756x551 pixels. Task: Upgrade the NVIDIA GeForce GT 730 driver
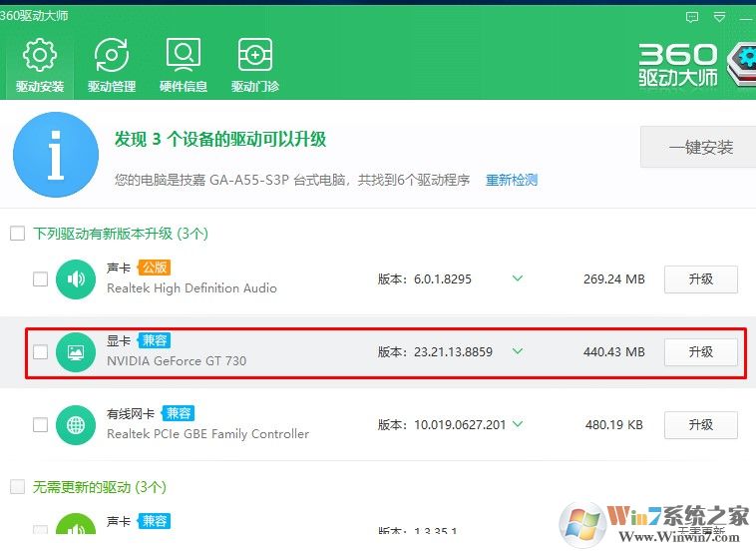(x=701, y=352)
